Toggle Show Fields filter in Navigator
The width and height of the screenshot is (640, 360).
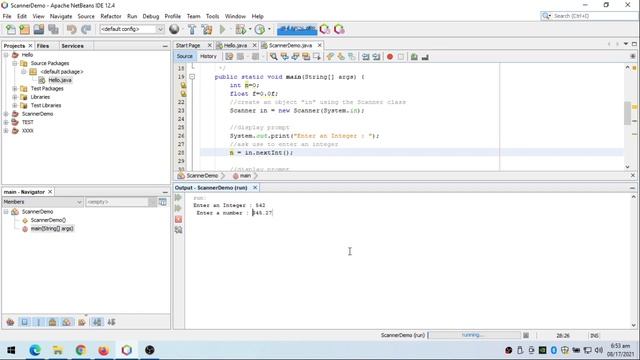(x=24, y=322)
